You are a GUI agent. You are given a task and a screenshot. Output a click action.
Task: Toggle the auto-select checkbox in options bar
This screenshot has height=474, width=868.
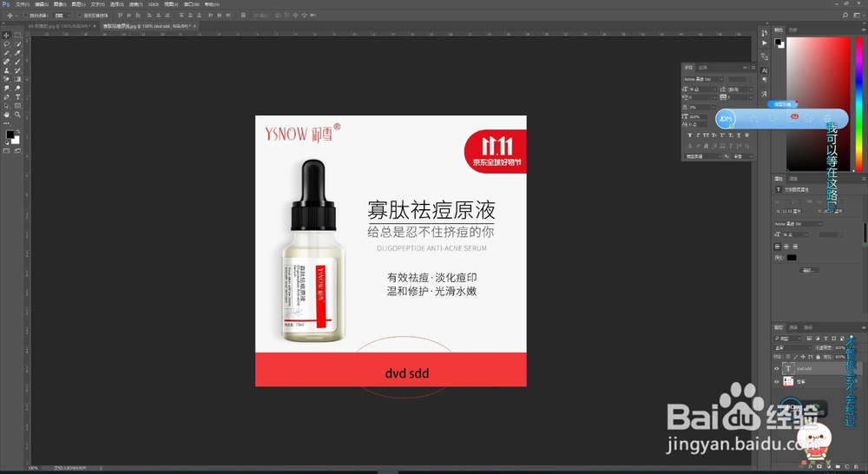point(25,15)
